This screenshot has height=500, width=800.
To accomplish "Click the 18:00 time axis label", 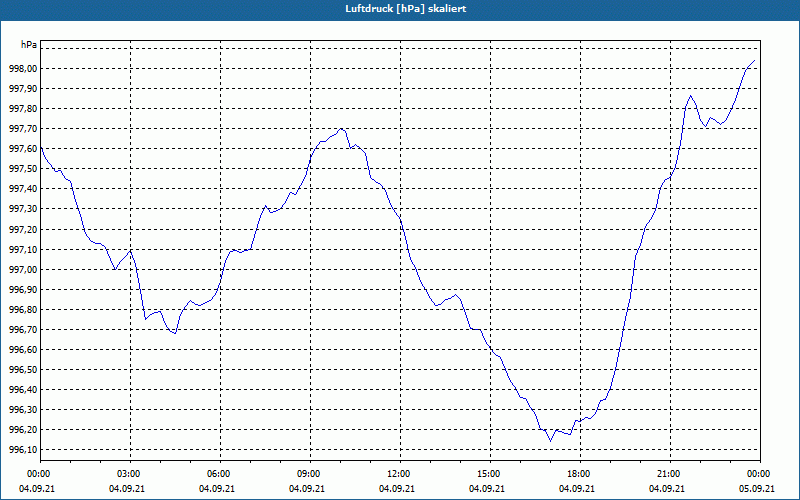I will coord(580,474).
